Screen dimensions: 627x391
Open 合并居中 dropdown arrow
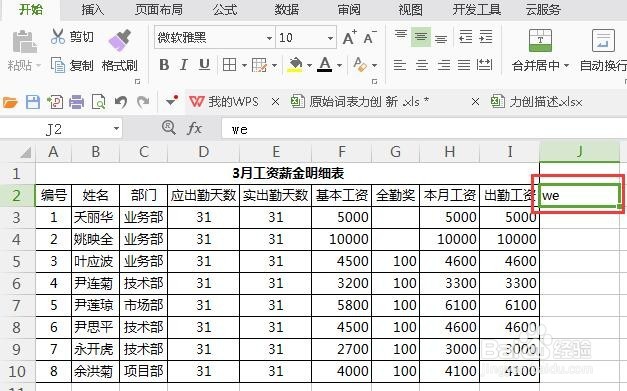click(x=566, y=65)
